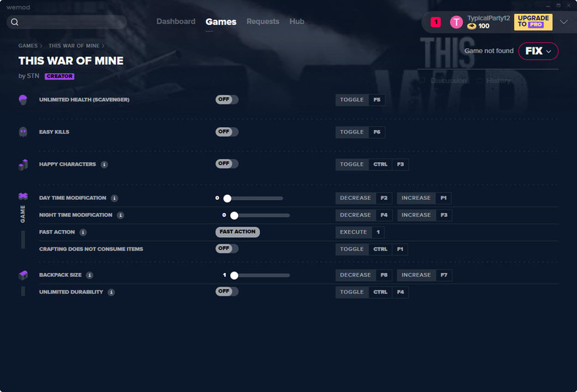Turn on Happy Characters
The image size is (577, 392).
pyautogui.click(x=226, y=164)
